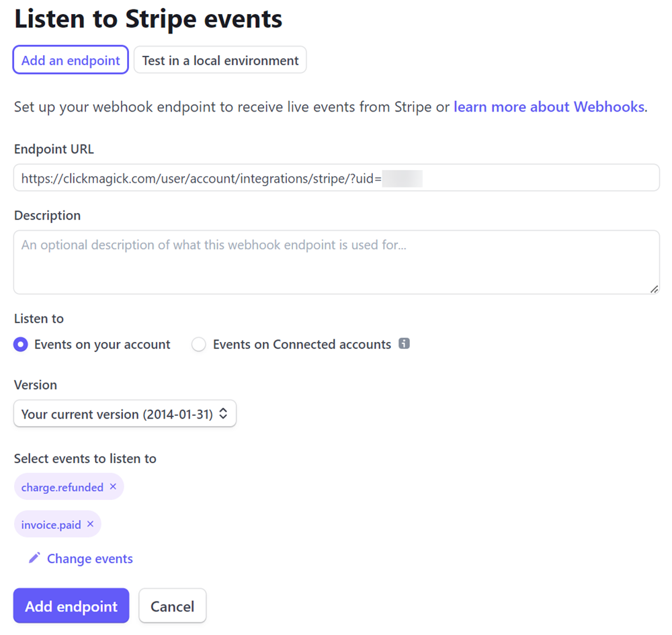Click the Listen to Stripe events heading
The height and width of the screenshot is (635, 672).
[149, 19]
